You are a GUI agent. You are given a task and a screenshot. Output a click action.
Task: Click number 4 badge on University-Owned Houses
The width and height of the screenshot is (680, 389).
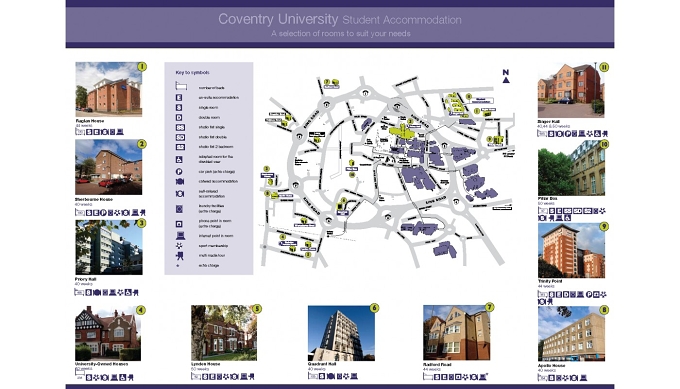tap(140, 310)
